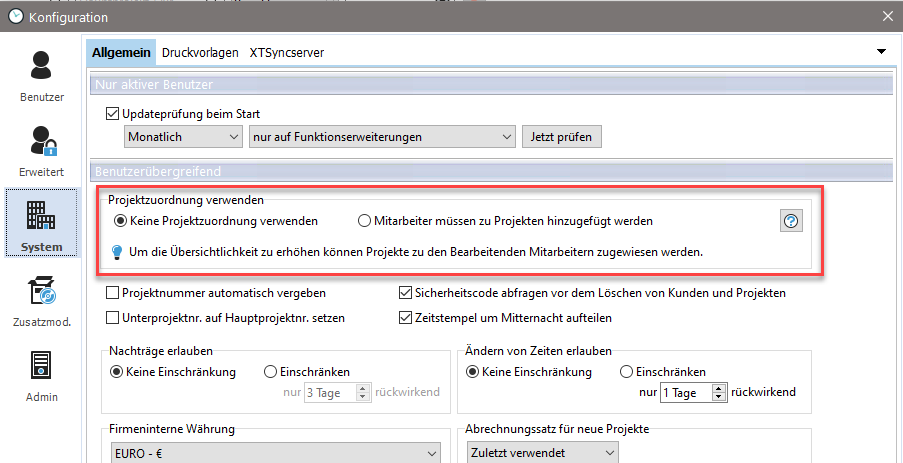Open the Admin section
Viewport: 903px width, 463px height.
41,375
